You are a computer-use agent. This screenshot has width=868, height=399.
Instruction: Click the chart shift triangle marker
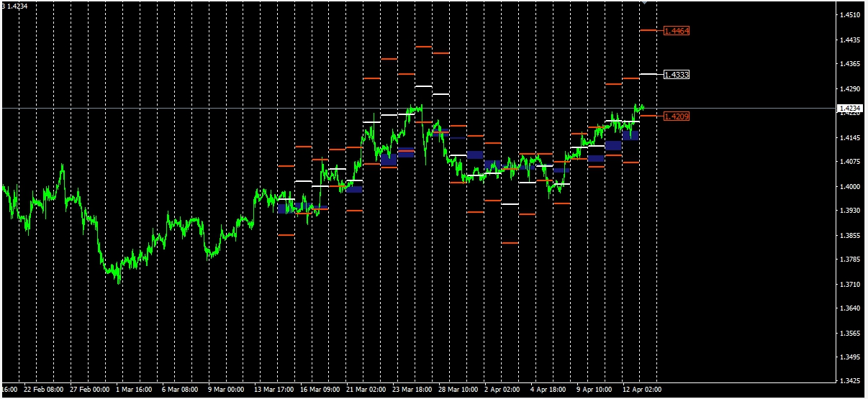tap(644, 3)
